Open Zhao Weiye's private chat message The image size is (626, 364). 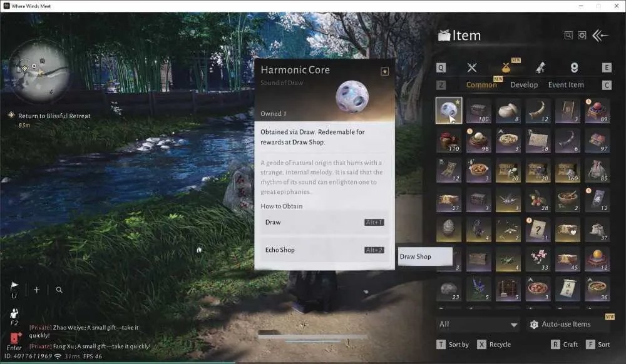tap(84, 331)
